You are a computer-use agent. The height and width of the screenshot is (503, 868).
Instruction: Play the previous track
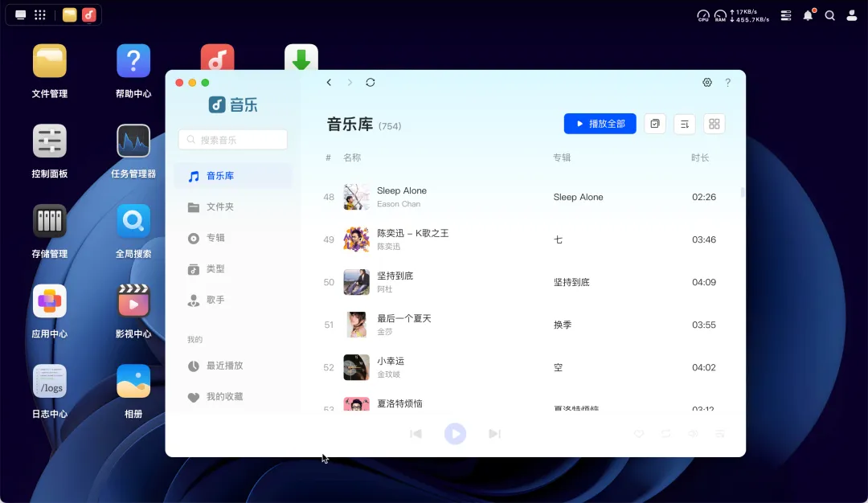(x=416, y=434)
